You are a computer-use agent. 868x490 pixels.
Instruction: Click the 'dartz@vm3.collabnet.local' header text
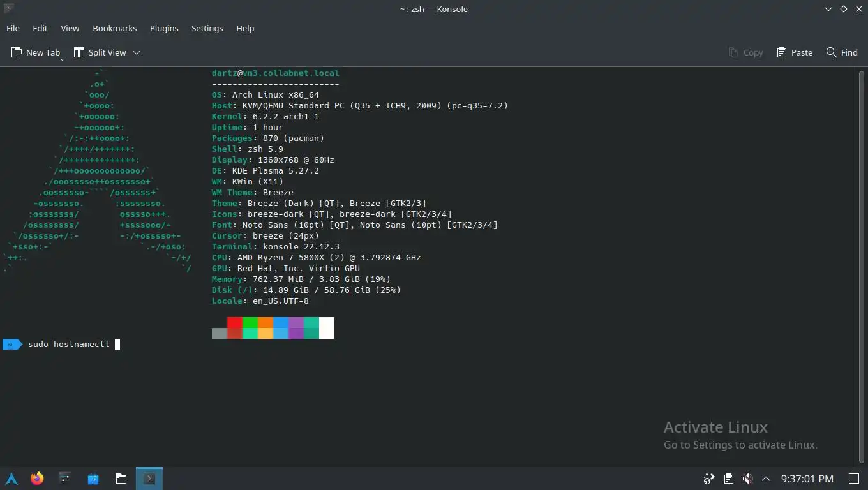[x=276, y=73]
